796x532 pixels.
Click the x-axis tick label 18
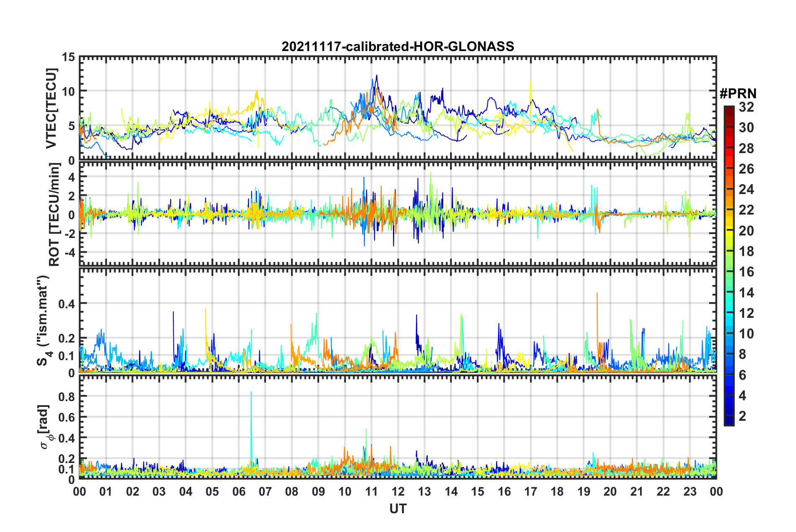pos(557,491)
